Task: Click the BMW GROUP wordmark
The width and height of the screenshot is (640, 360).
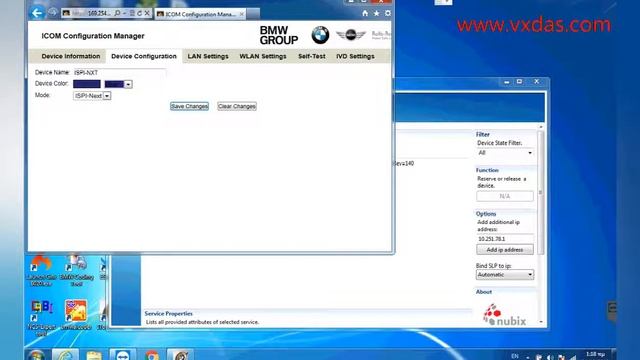Action: [279, 36]
